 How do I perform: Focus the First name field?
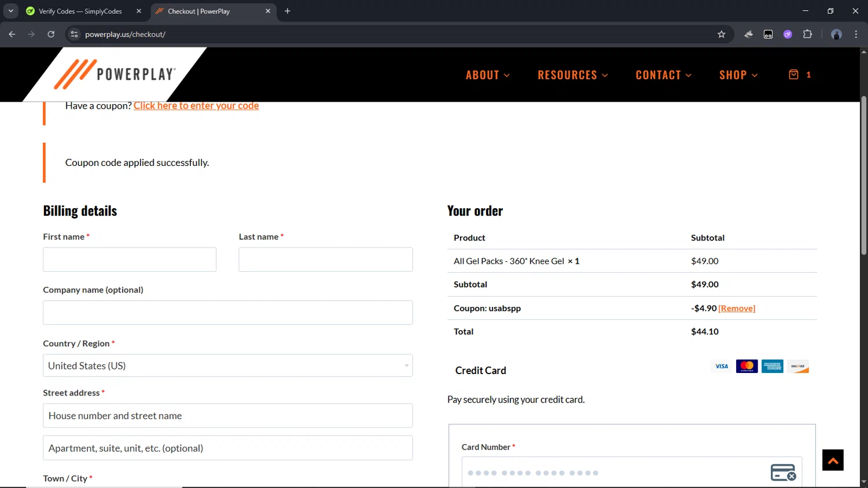tap(130, 260)
